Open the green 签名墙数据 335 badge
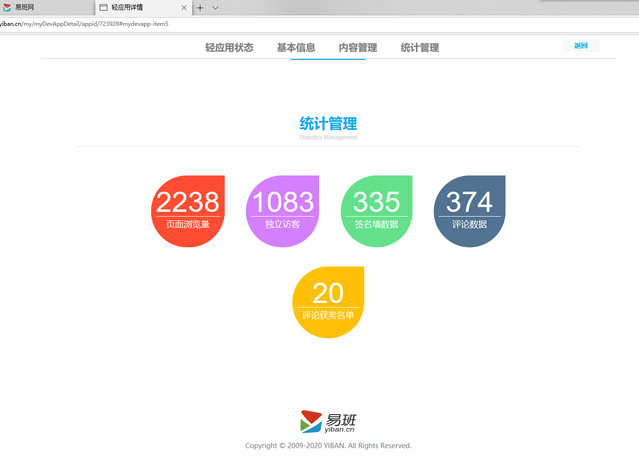The width and height of the screenshot is (639, 474). pyautogui.click(x=376, y=210)
